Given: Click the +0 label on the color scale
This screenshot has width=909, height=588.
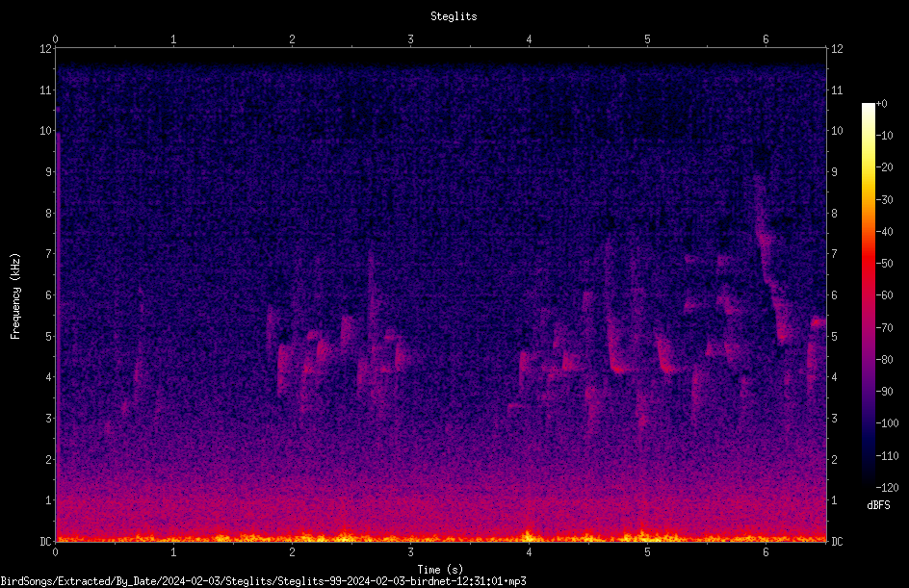Looking at the screenshot, I should pyautogui.click(x=881, y=104).
